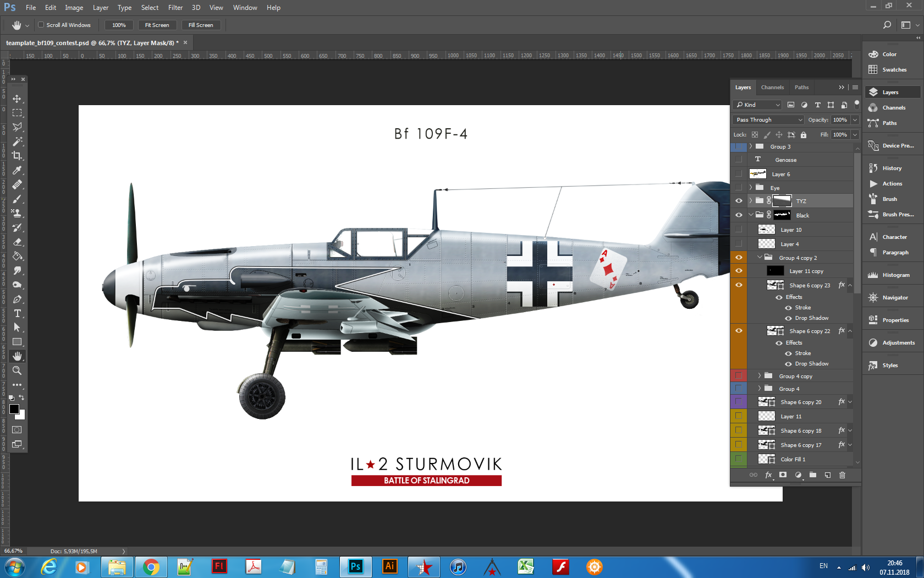The image size is (924, 578).
Task: Click the Fit Screen button
Action: pos(157,25)
